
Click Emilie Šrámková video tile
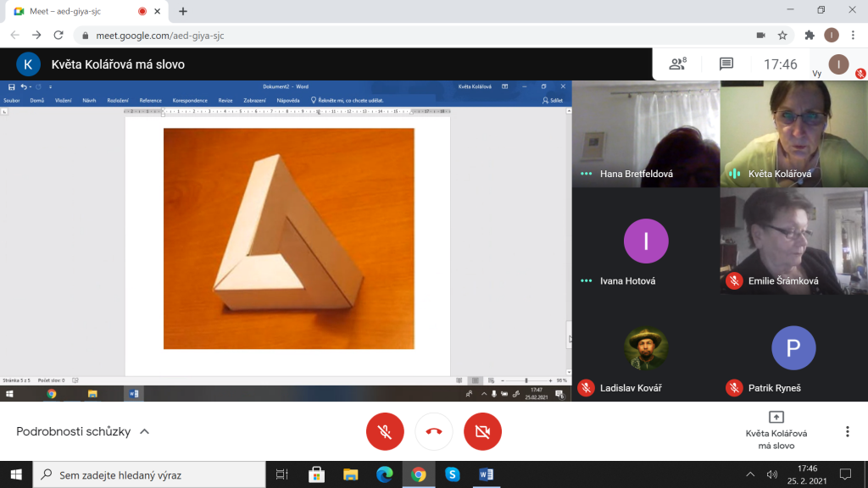click(793, 241)
